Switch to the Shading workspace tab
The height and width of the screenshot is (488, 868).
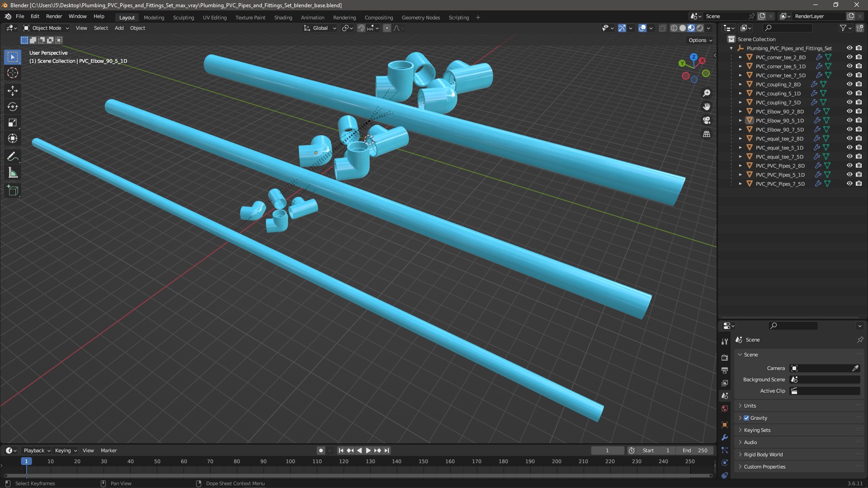283,18
